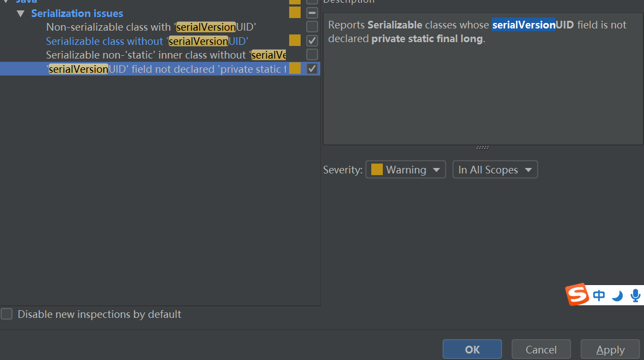Click the Apply button
Screen dimensions: 644x360
coord(610,349)
